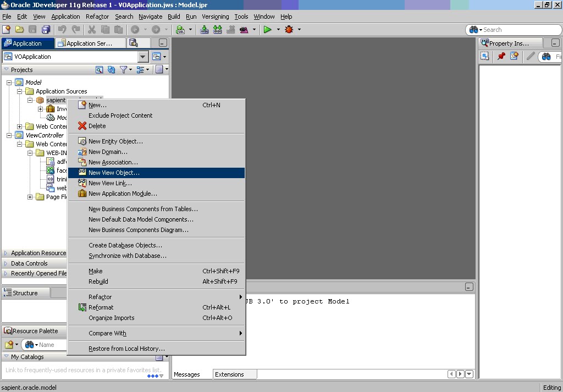Select New Association in context menu

pyautogui.click(x=157, y=162)
